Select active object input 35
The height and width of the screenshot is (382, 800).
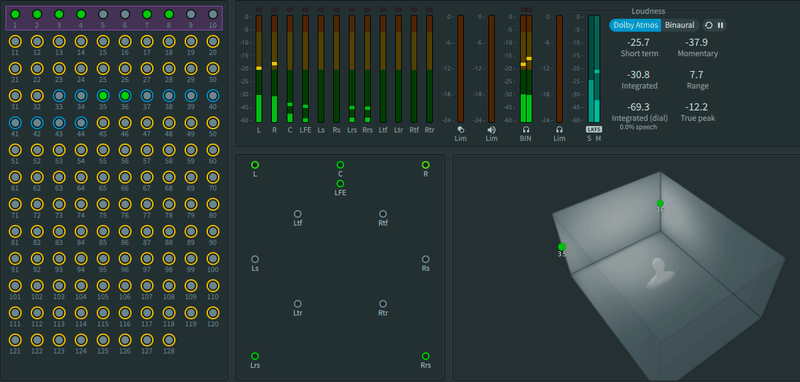[x=103, y=95]
